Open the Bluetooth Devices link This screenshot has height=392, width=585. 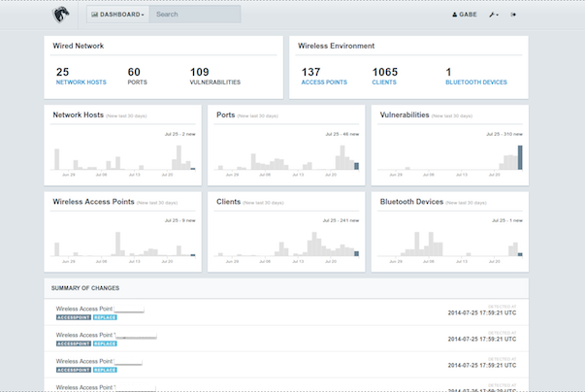pos(475,82)
